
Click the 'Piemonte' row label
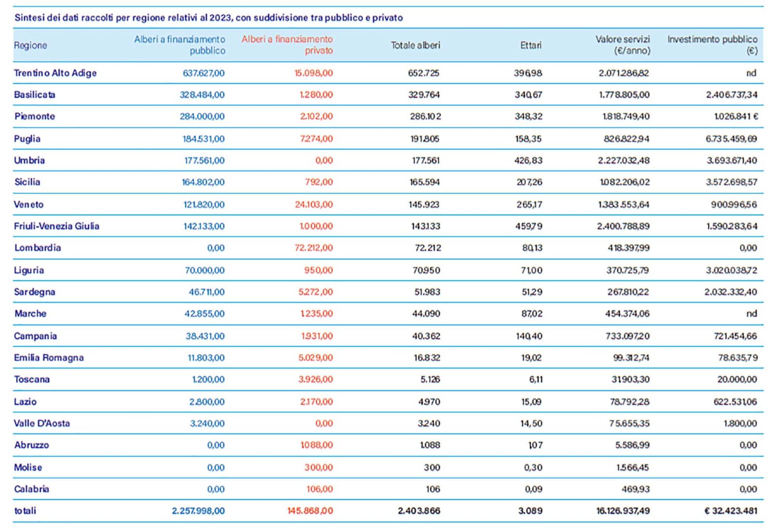(x=35, y=116)
